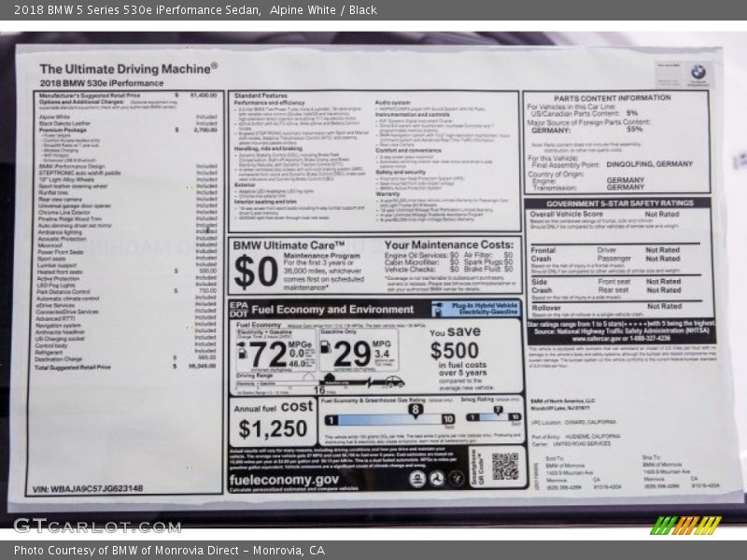This screenshot has width=747, height=560.
Task: Click the 'Black Dakota Leather' row
Action: (x=128, y=123)
